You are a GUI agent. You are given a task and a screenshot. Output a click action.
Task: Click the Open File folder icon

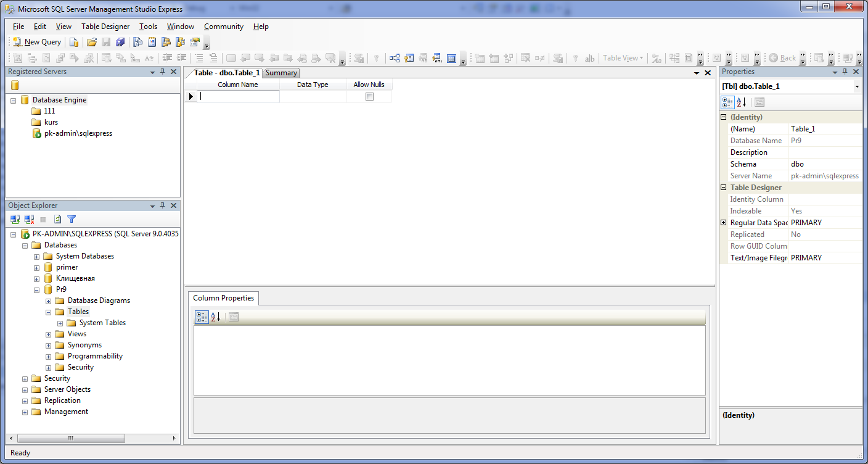coord(91,42)
